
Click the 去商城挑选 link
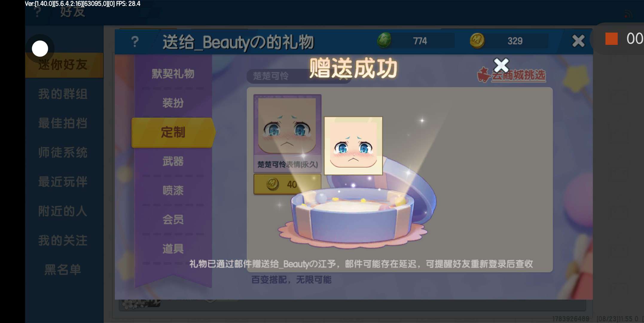519,75
